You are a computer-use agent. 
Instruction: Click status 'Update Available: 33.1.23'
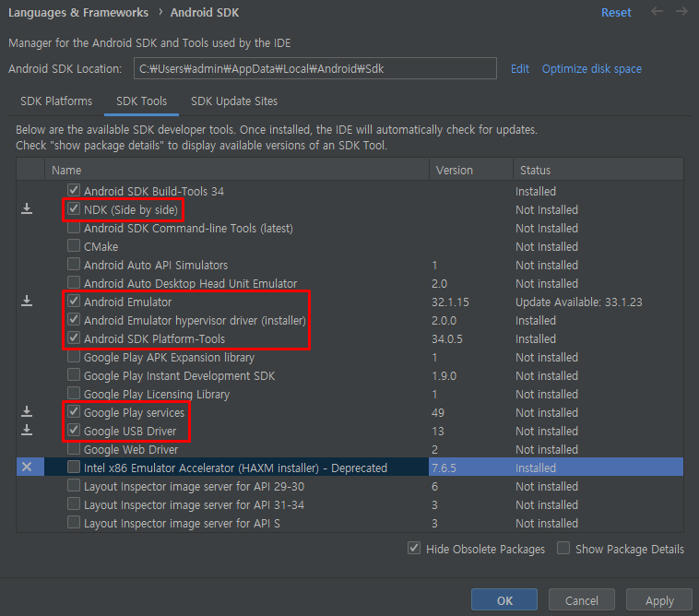click(x=578, y=302)
